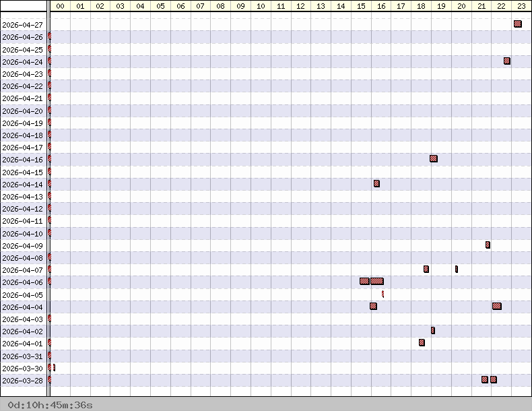The height and width of the screenshot is (411, 532).
Task: Select the 2026-04-14 block at hour 16
Action: [376, 183]
